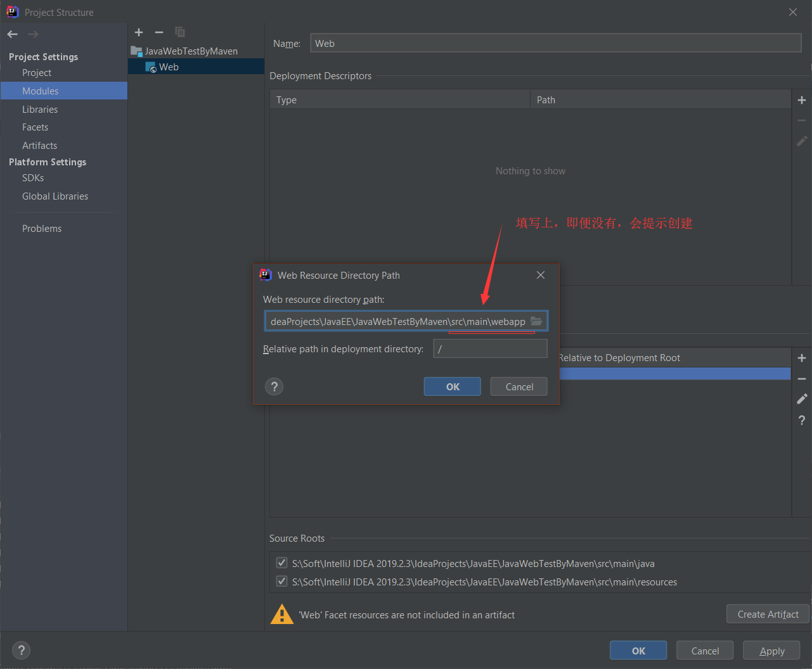
Task: Open help in Project Structure window
Action: [x=22, y=650]
